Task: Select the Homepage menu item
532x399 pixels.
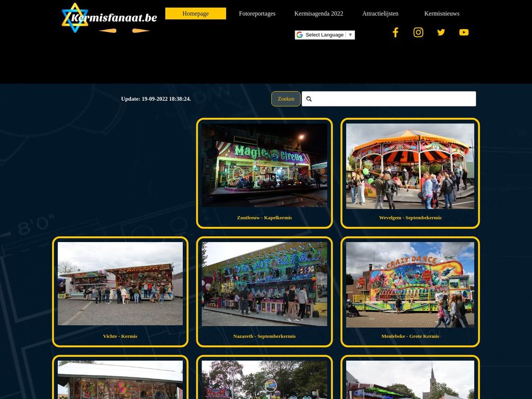Action: click(x=195, y=14)
